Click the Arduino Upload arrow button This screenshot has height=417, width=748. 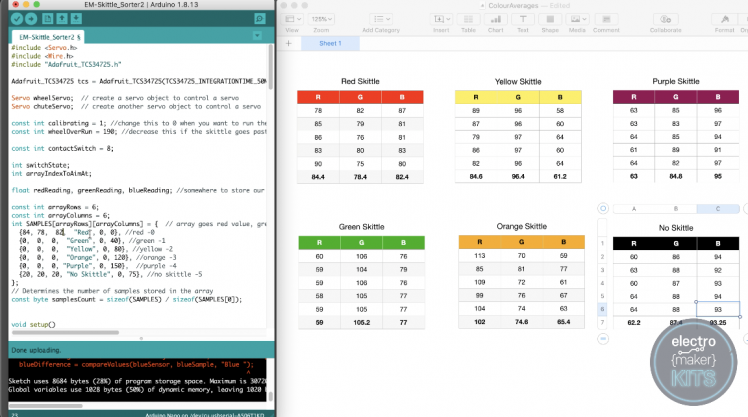coord(33,19)
